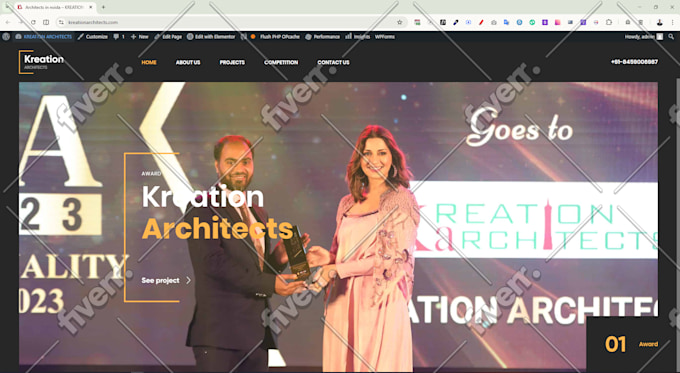Click Edit Page in admin bar
Viewport: 680px width, 373px height.
(168, 37)
